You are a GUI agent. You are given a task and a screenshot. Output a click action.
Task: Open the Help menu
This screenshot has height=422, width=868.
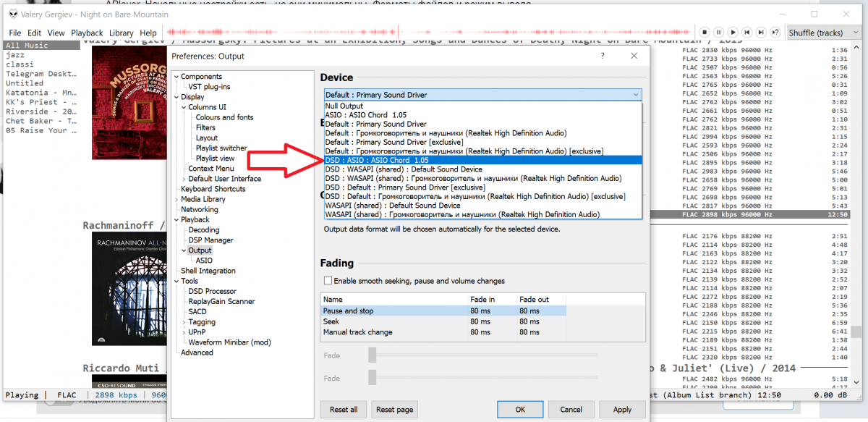pos(148,33)
